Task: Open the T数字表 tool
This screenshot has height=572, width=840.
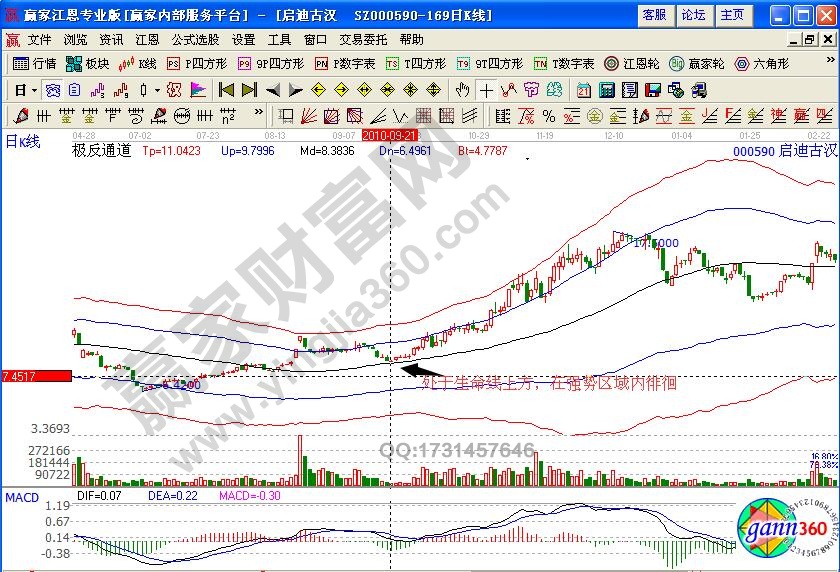Action: point(564,64)
